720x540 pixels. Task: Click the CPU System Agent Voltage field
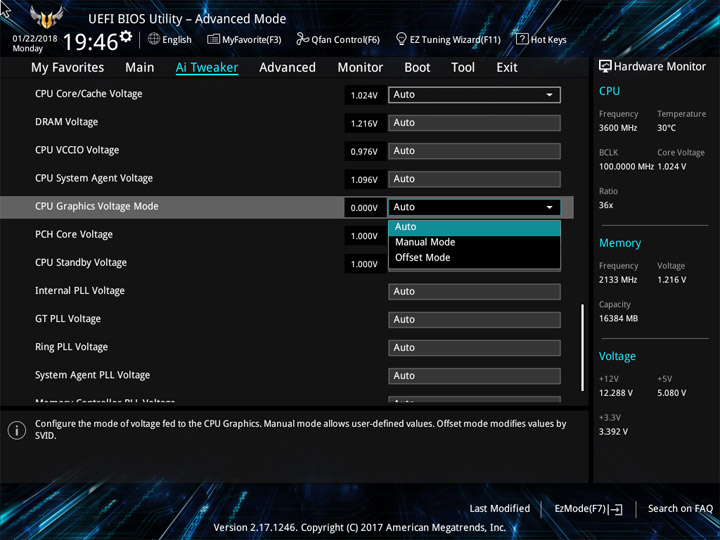coord(474,179)
